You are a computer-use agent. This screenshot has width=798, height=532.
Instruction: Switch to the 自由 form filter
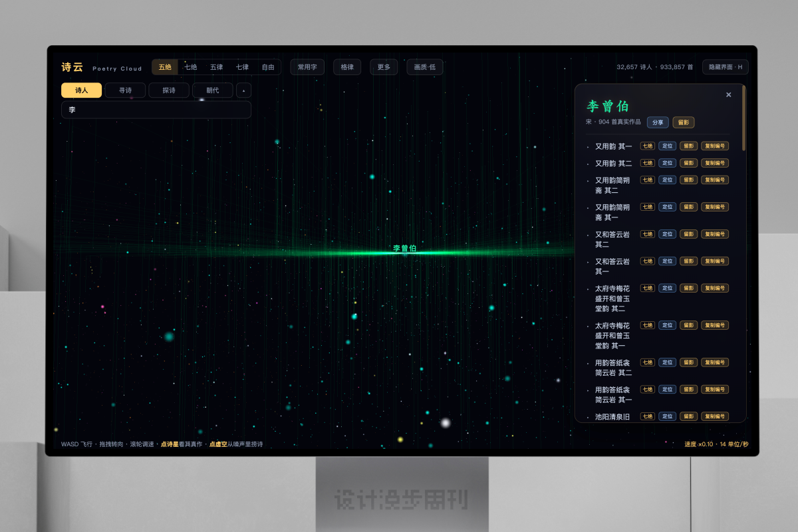[268, 67]
